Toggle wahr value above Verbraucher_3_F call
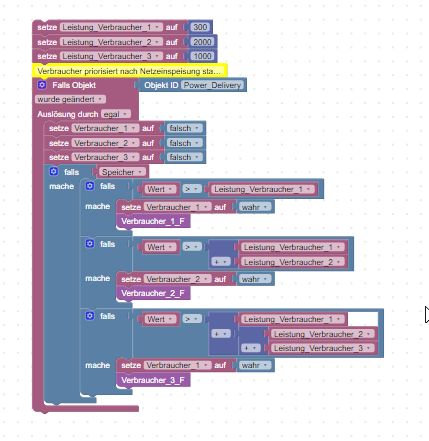Viewport: 429px width, 441px height. click(x=254, y=365)
